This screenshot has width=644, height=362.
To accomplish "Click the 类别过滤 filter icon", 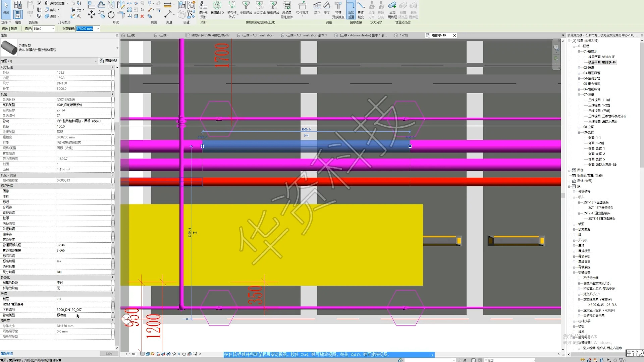I will (x=246, y=8).
